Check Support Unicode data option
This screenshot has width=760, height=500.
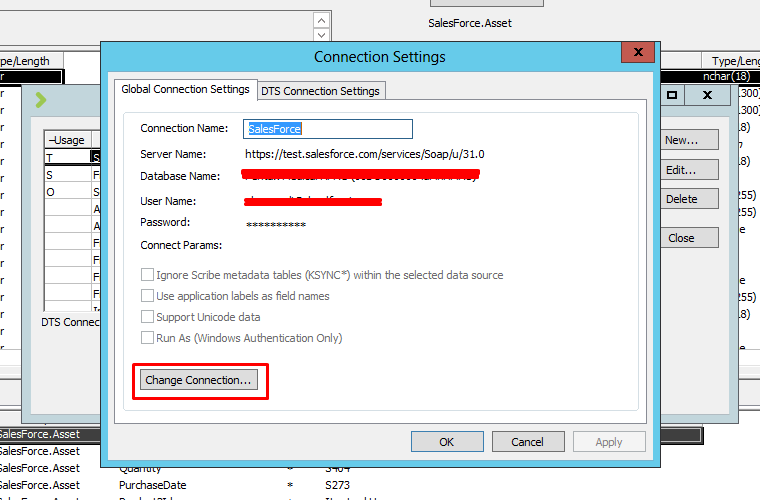point(147,317)
